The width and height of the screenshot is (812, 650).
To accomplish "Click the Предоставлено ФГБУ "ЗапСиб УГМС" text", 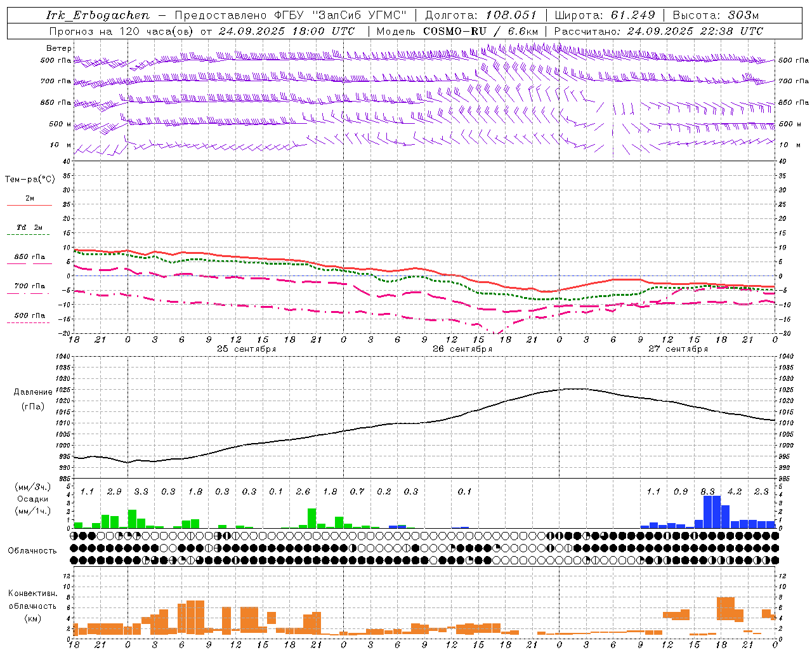I will pos(290,15).
